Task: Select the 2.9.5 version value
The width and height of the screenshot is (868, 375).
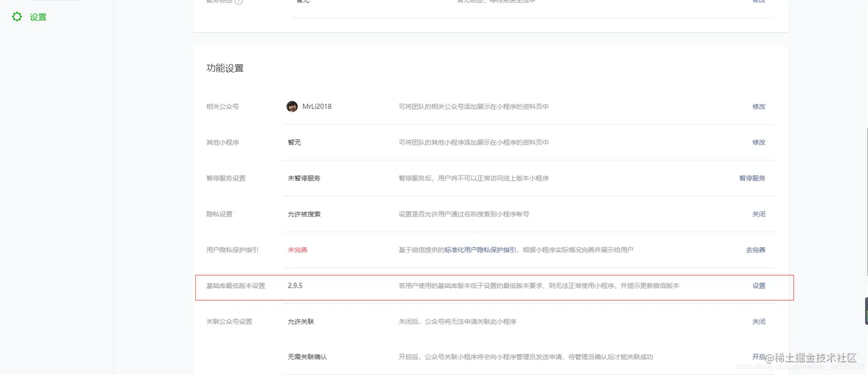Action: [x=295, y=286]
